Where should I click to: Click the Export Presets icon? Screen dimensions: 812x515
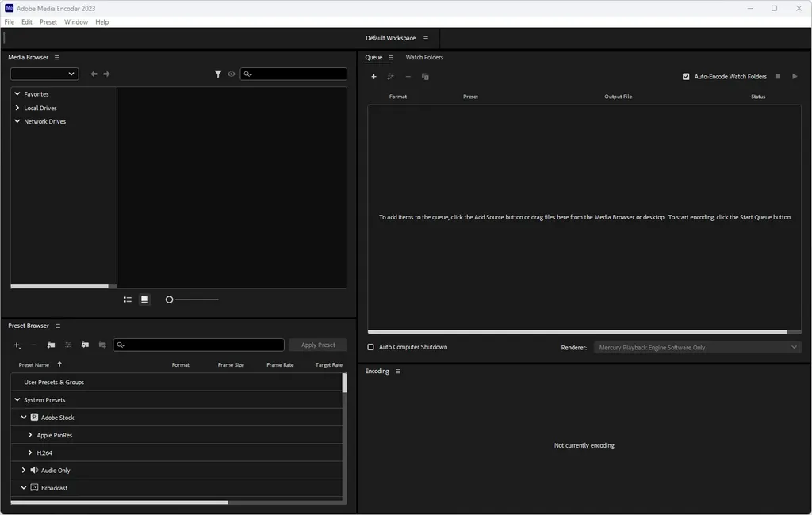tap(102, 345)
